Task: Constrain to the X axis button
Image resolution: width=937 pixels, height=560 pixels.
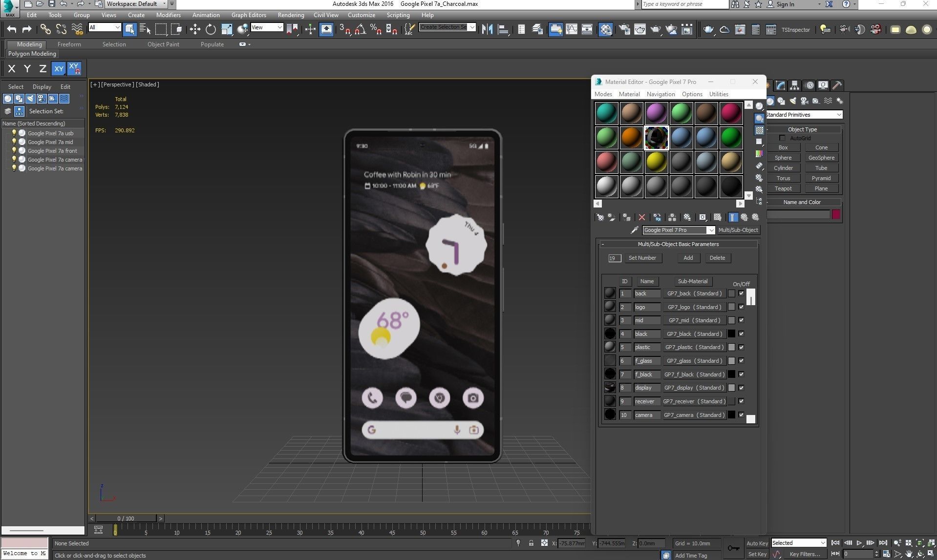Action: 12,69
